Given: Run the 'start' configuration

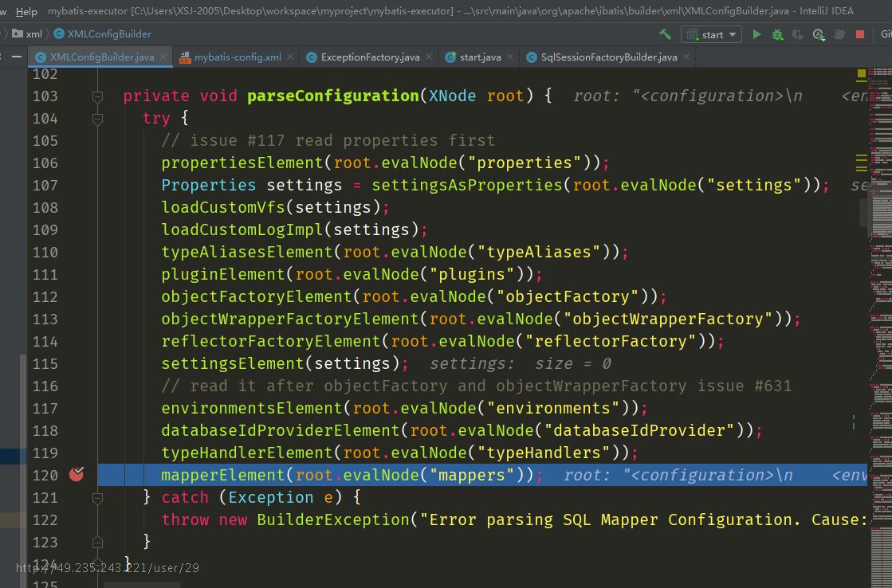Looking at the screenshot, I should (x=756, y=35).
